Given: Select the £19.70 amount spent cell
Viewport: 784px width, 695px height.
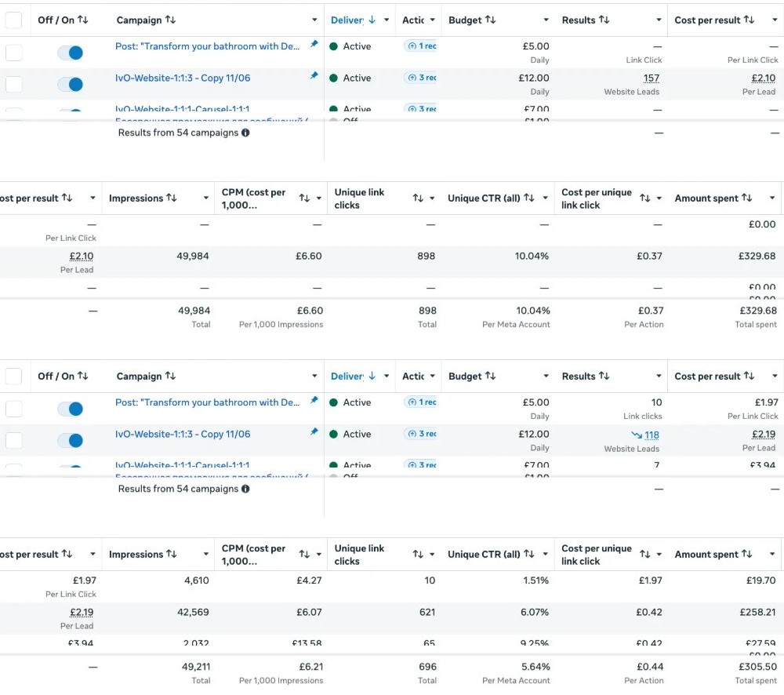Looking at the screenshot, I should coord(761,580).
